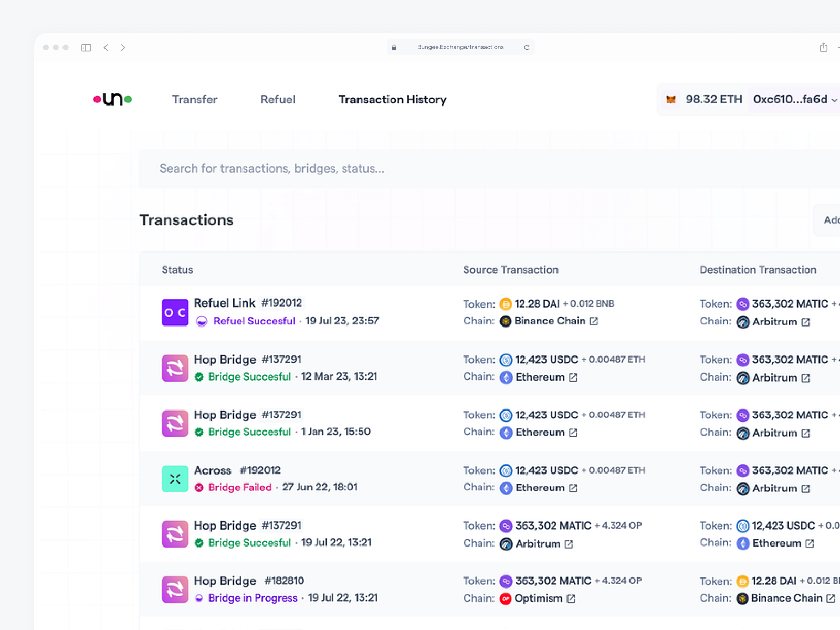Click the Across bridge icon on the failed transaction
The image size is (840, 630).
pyautogui.click(x=175, y=479)
